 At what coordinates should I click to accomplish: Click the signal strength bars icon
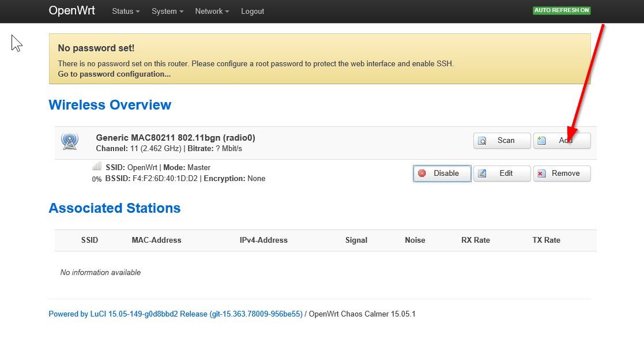[97, 166]
